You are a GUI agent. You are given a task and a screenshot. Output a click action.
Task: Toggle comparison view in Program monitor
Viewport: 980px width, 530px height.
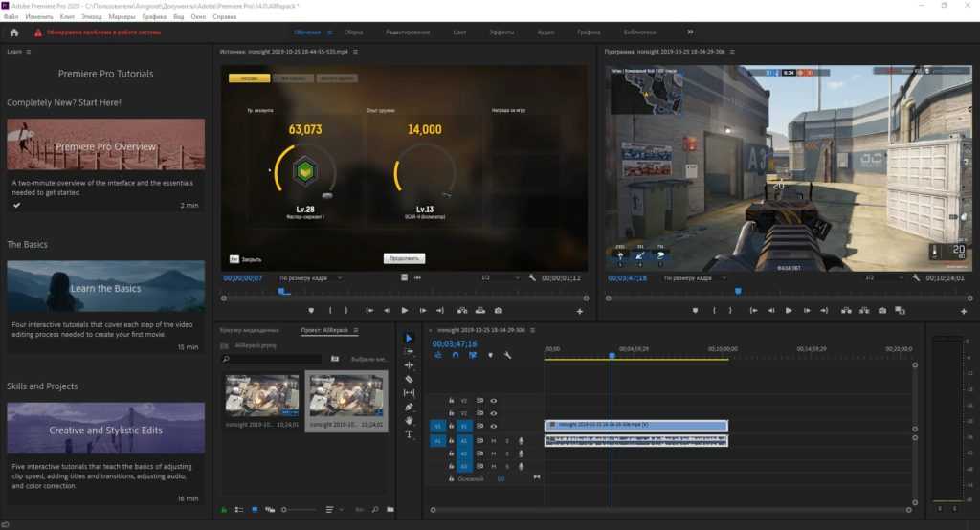tap(900, 311)
